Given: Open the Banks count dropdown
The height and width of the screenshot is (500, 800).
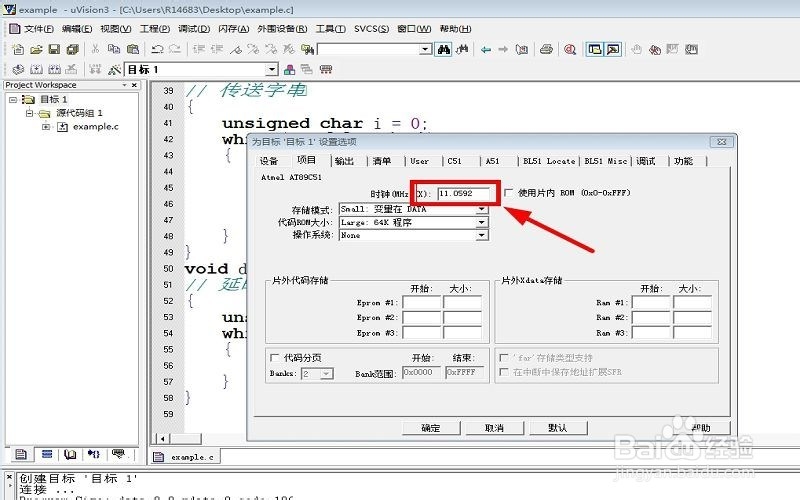Looking at the screenshot, I should (327, 374).
